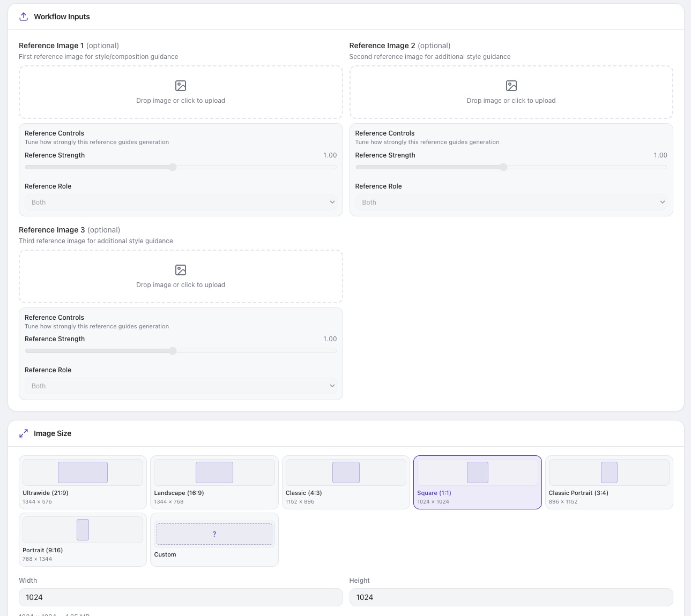Click the image icon in Reference Image 2 dropzone
Screen dimensions: 691x616
[511, 86]
